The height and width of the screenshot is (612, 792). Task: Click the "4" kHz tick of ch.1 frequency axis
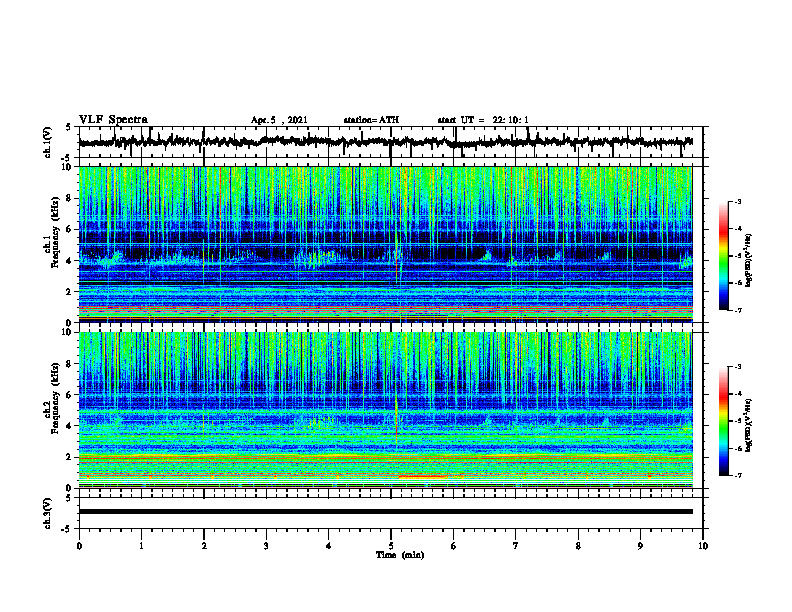click(x=70, y=261)
